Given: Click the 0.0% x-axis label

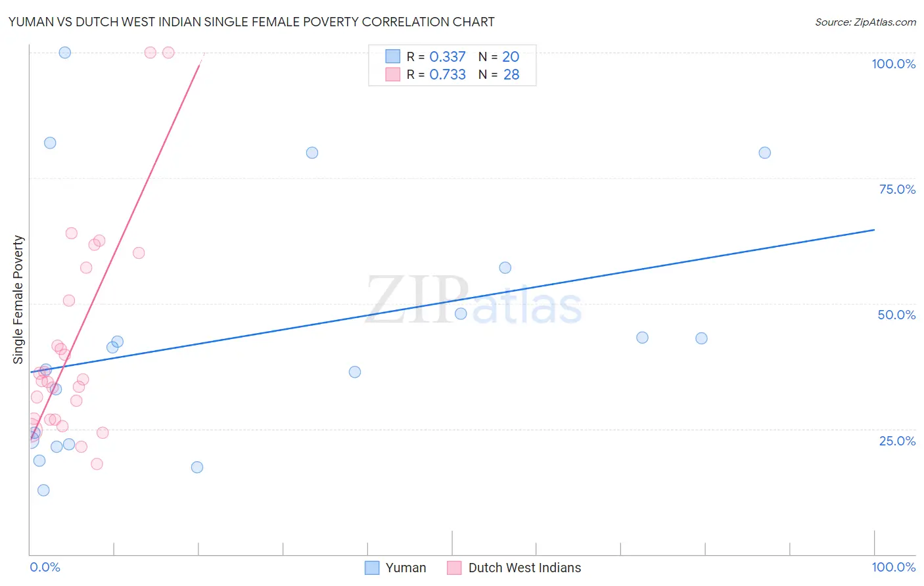Looking at the screenshot, I should (x=45, y=567).
